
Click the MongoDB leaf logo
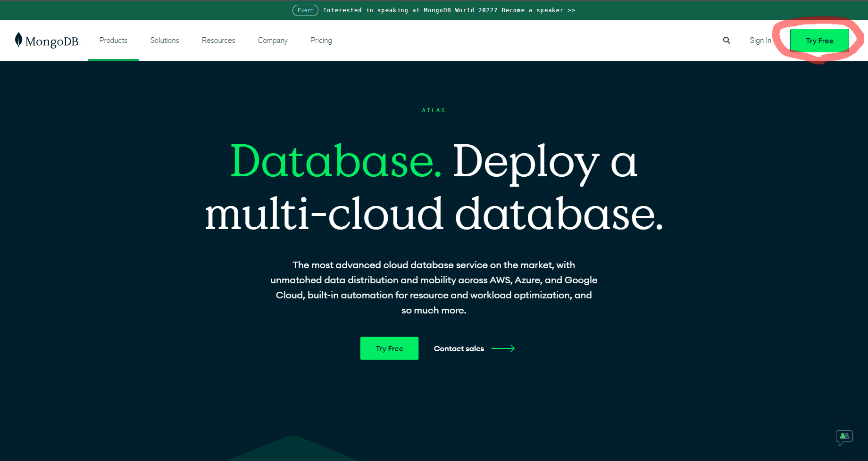coord(47,41)
